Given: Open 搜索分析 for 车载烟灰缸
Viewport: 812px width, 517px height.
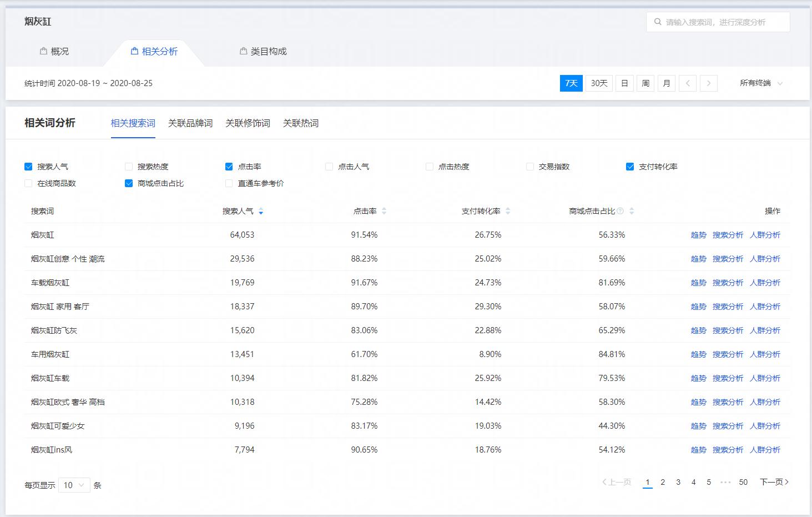Looking at the screenshot, I should [x=728, y=282].
